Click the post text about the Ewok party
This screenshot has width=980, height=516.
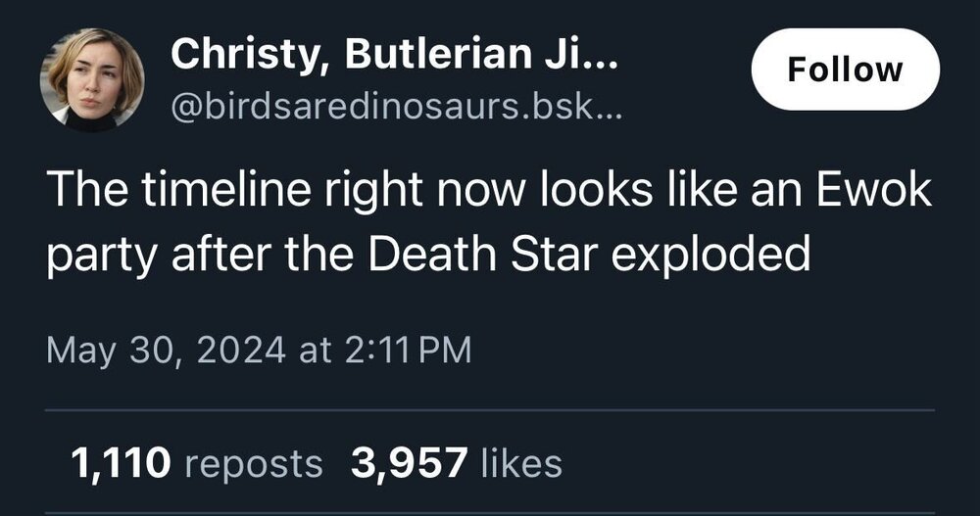[x=488, y=222]
